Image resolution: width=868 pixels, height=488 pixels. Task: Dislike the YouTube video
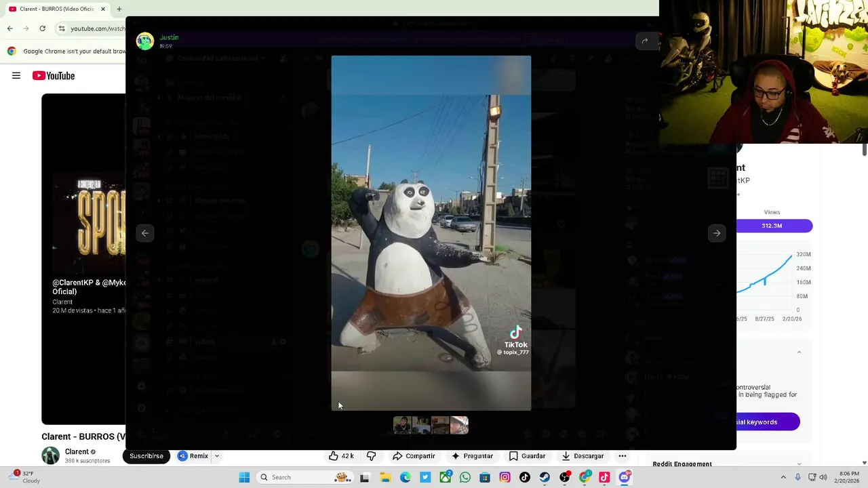coord(371,456)
